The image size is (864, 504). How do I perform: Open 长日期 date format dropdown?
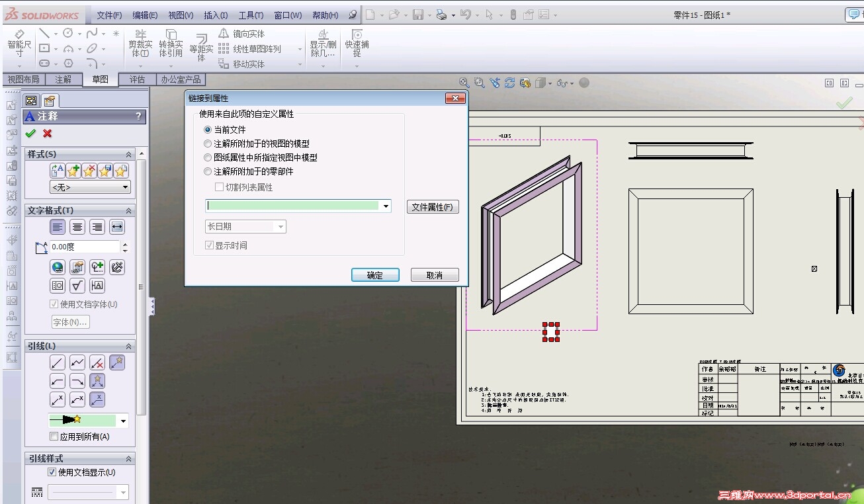coord(281,227)
